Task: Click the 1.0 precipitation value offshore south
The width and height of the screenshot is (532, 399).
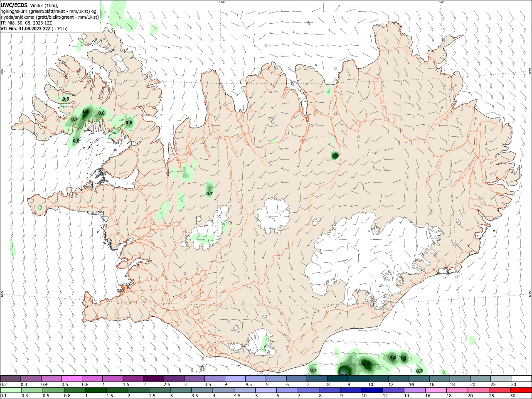Action: pyautogui.click(x=393, y=357)
